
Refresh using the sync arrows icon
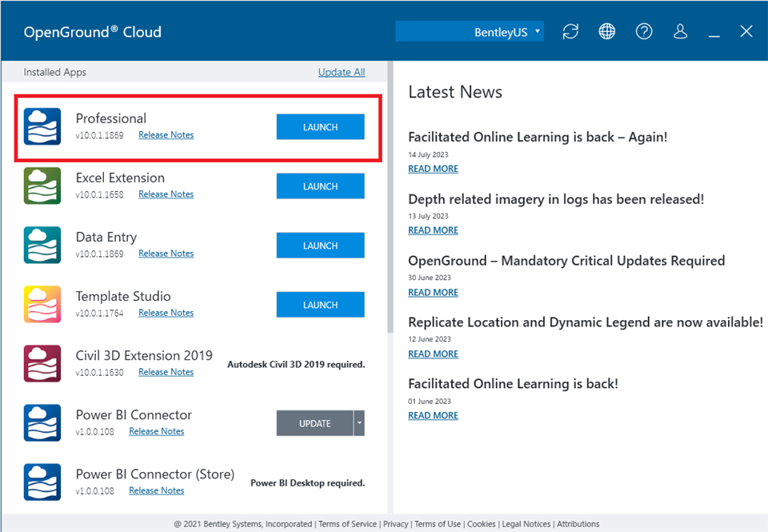pyautogui.click(x=570, y=32)
